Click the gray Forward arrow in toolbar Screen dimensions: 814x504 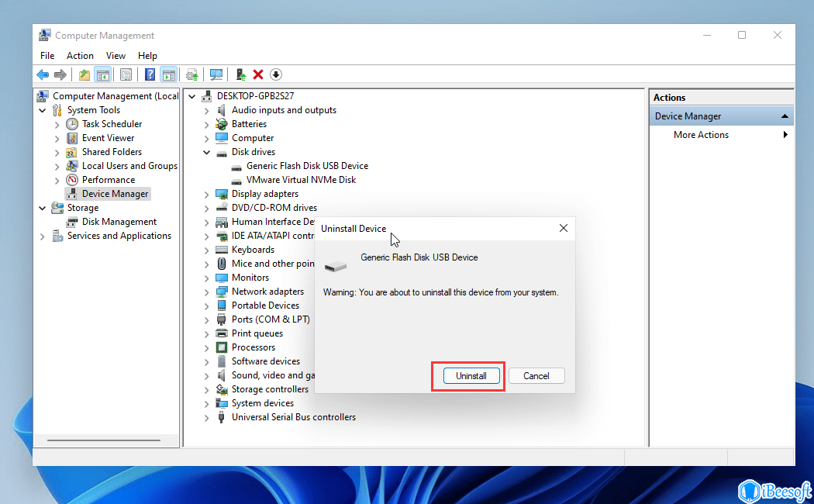pyautogui.click(x=60, y=74)
